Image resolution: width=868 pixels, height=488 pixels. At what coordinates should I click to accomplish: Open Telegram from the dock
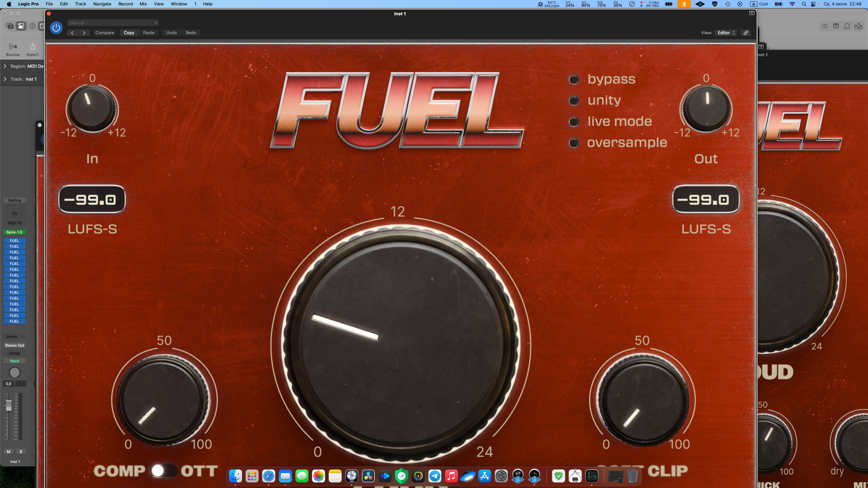(435, 476)
